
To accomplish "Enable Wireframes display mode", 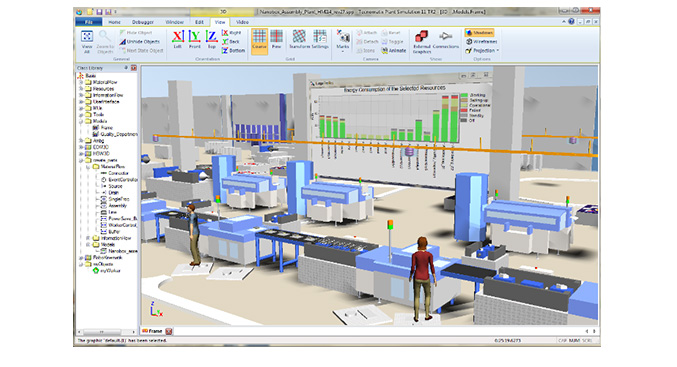I will pyautogui.click(x=481, y=41).
